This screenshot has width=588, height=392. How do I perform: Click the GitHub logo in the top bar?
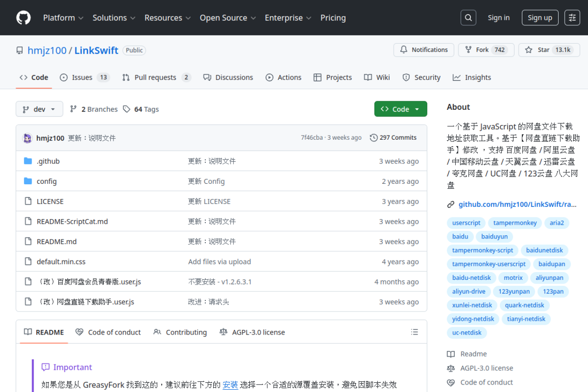click(23, 17)
